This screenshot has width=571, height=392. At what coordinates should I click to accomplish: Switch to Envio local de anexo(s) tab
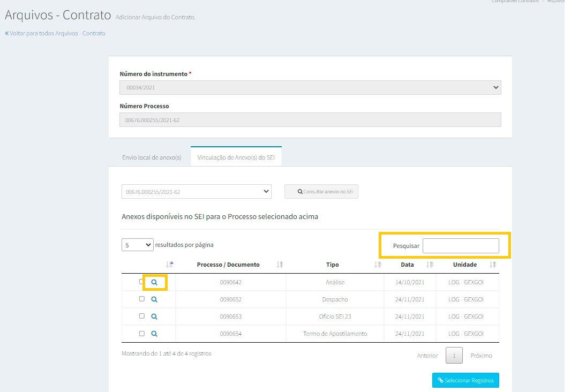click(x=152, y=157)
